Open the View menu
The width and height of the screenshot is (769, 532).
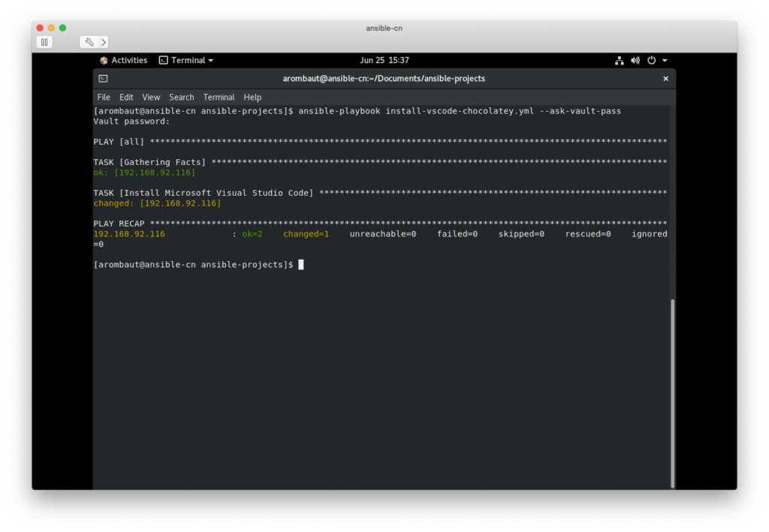pos(151,97)
